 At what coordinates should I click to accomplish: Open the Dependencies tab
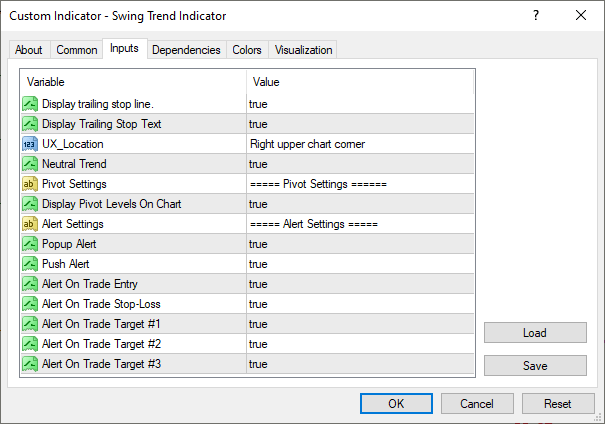point(186,50)
